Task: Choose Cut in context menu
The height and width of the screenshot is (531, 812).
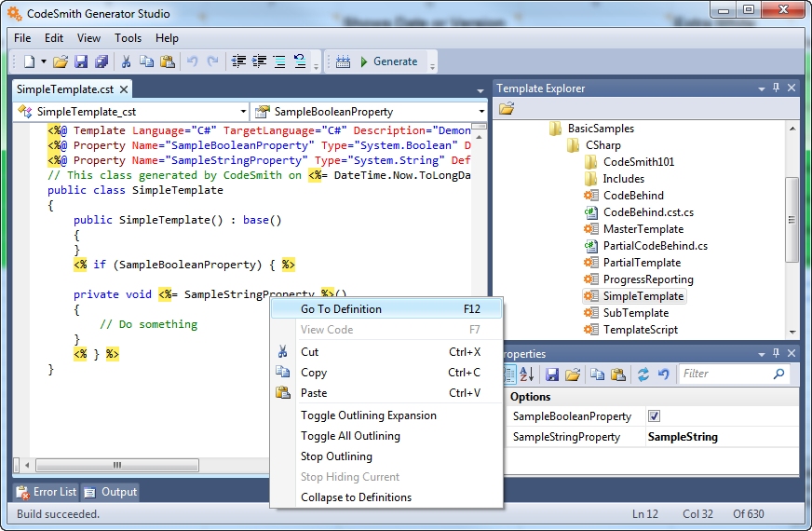Action: [x=386, y=352]
